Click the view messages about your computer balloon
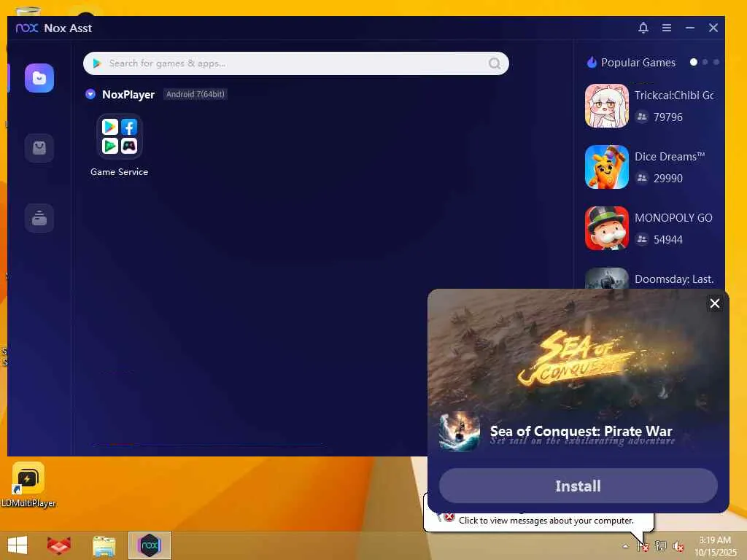 546,521
